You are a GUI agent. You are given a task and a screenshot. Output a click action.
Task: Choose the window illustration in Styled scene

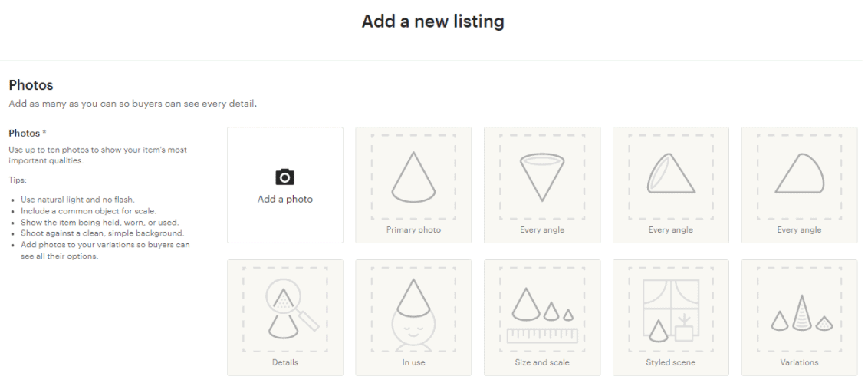pyautogui.click(x=670, y=308)
